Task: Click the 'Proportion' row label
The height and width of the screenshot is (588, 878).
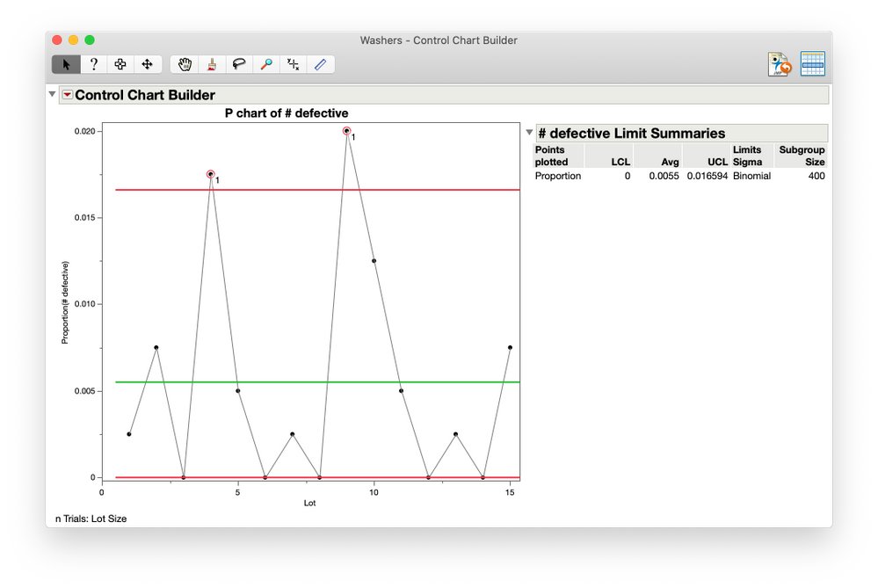Action: [x=558, y=176]
